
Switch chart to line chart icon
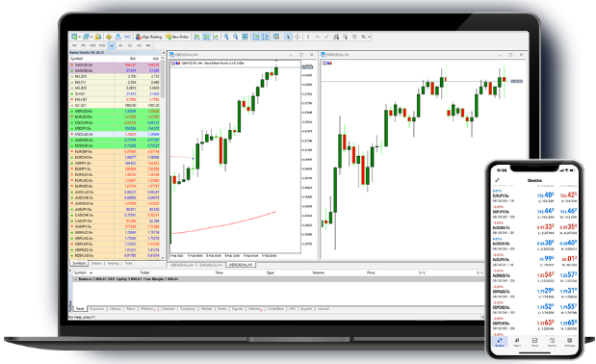click(x=216, y=37)
